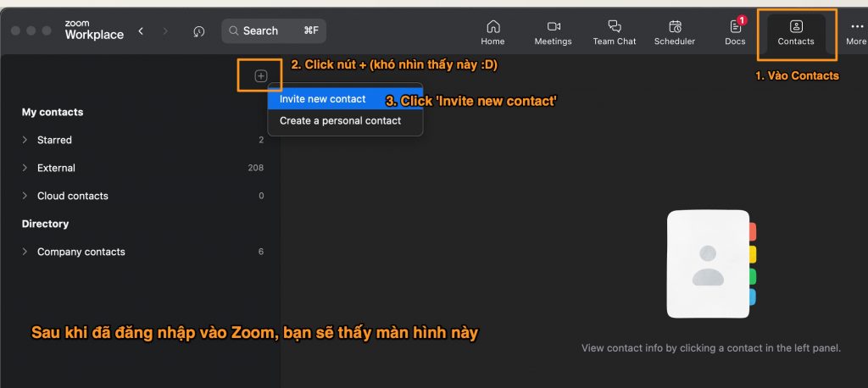The height and width of the screenshot is (388, 868).
Task: Expand the Starred group chevron
Action: click(x=25, y=140)
